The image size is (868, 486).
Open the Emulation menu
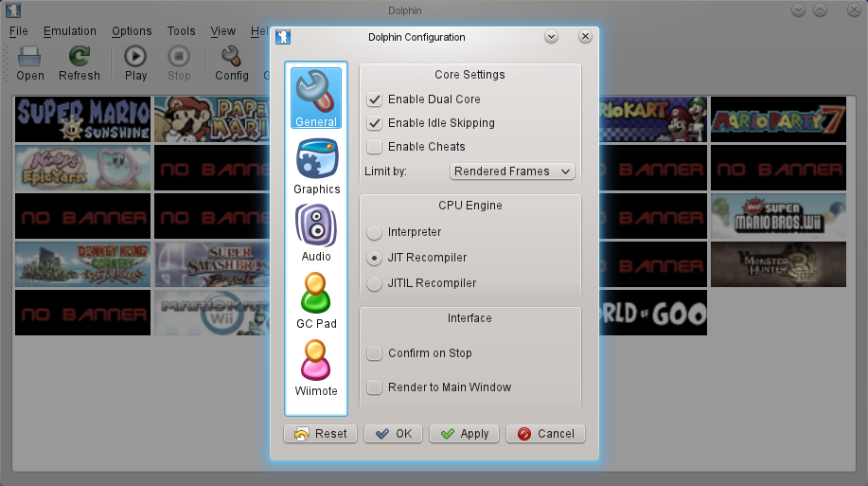click(69, 31)
